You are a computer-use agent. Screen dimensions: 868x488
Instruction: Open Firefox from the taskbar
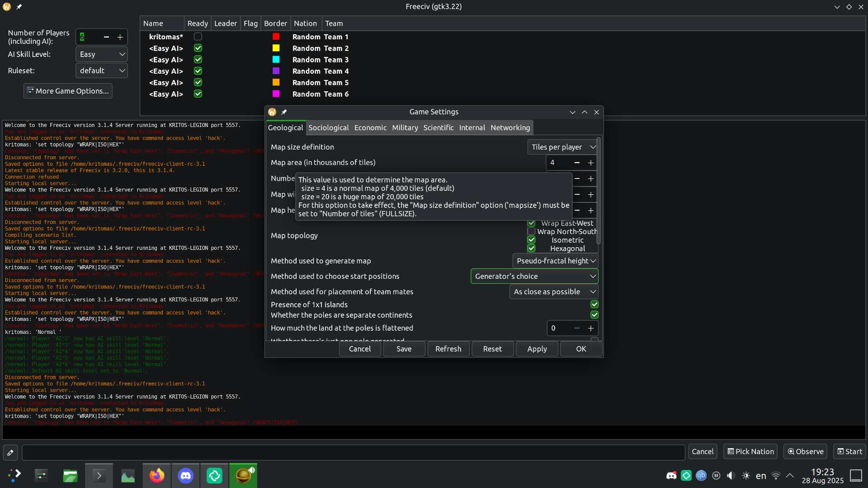point(157,476)
